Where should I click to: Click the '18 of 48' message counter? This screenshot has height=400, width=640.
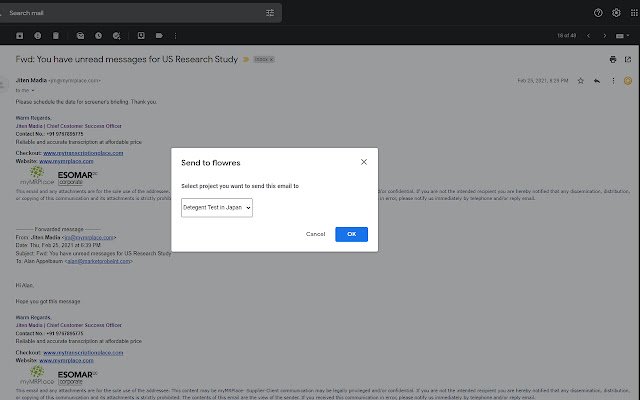point(567,36)
